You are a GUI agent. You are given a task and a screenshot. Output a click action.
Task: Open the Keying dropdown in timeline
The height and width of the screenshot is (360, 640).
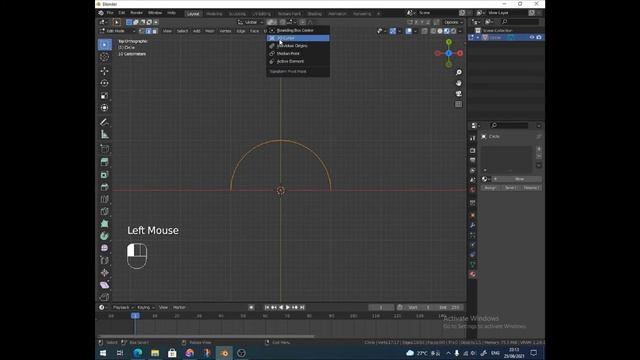pos(146,307)
